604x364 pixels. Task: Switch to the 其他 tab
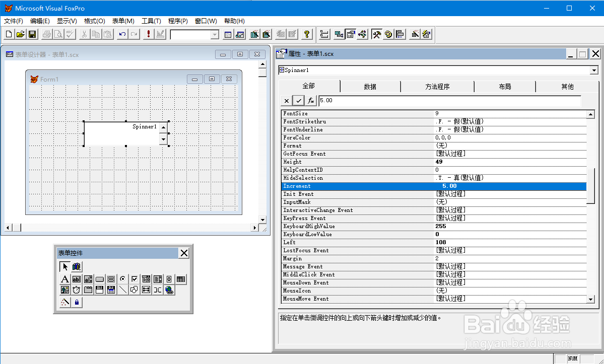(x=567, y=87)
